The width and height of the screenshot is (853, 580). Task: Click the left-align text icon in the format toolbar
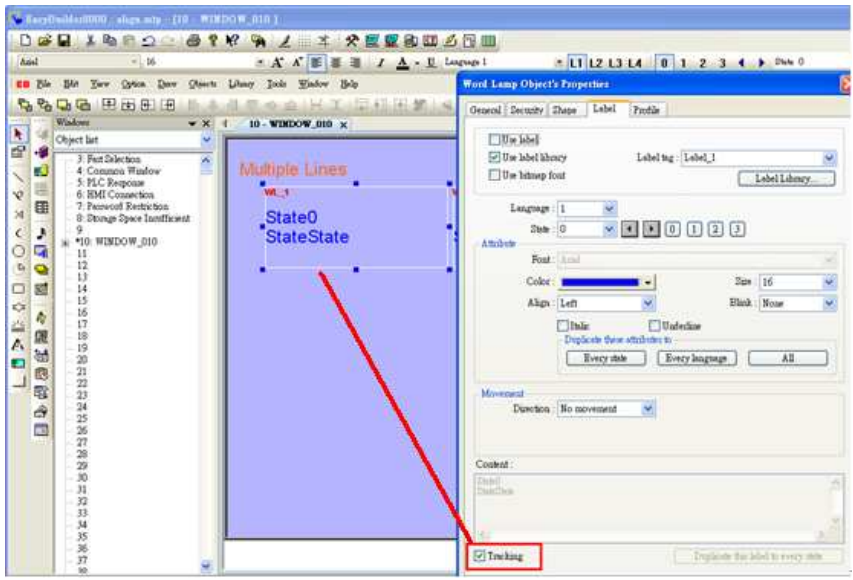(x=316, y=63)
